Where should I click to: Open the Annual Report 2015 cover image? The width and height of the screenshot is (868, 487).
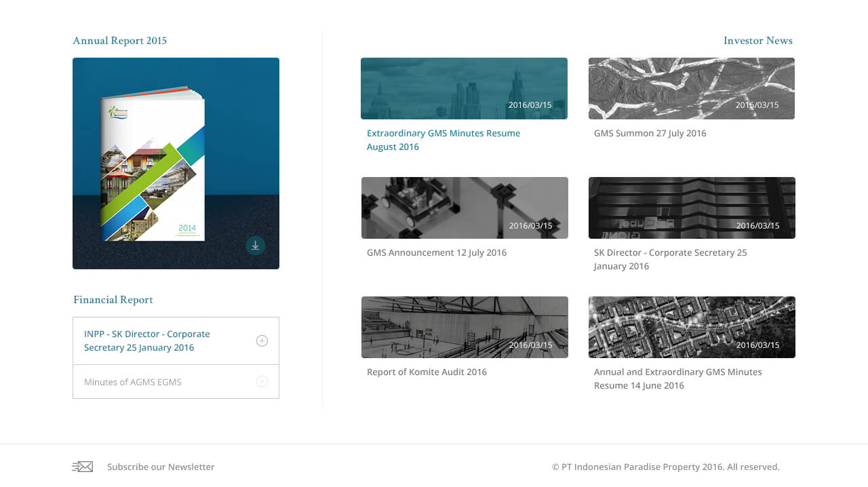click(176, 163)
